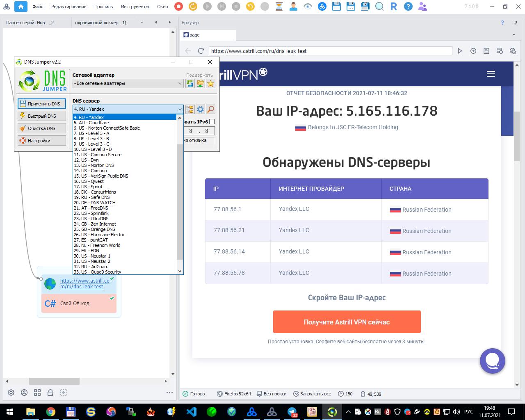Open Telegram from the taskbar
The width and height of the screenshot is (525, 420).
[x=292, y=412]
